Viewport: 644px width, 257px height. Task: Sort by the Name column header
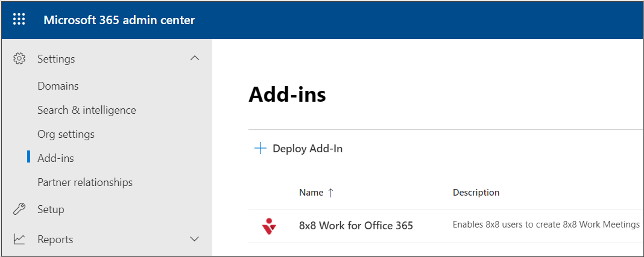(311, 193)
